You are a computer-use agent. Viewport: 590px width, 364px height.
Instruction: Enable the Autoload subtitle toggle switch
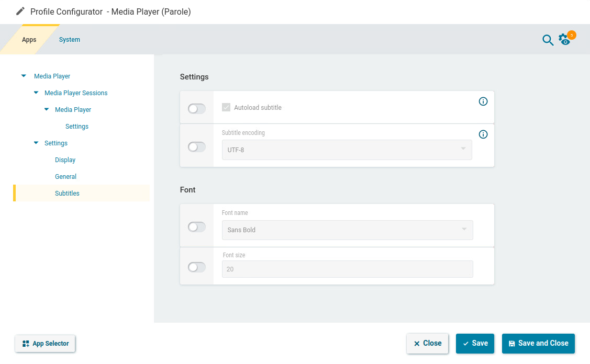pos(197,109)
